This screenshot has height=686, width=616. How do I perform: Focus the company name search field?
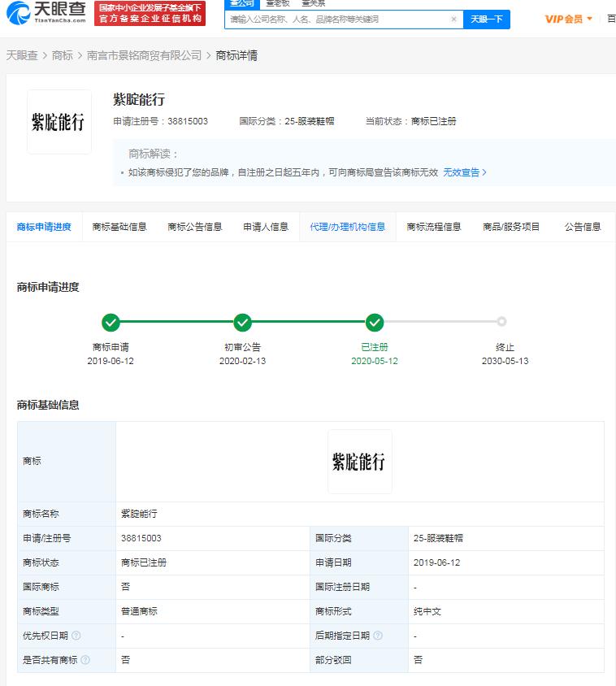point(337,19)
